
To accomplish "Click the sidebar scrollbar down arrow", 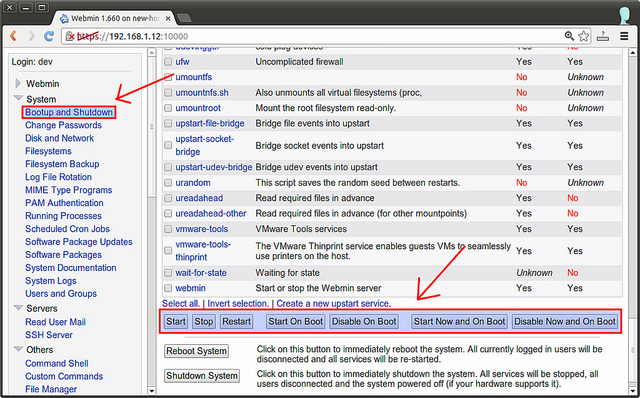I will [x=151, y=391].
